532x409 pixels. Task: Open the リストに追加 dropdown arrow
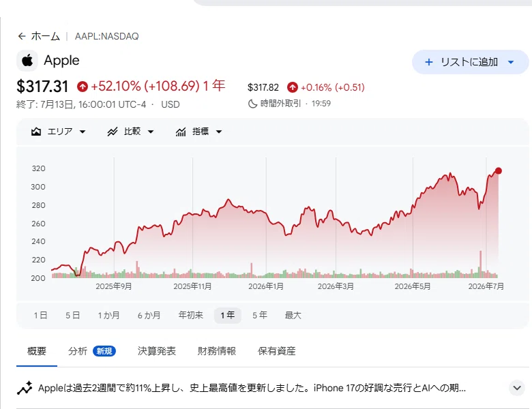[511, 62]
